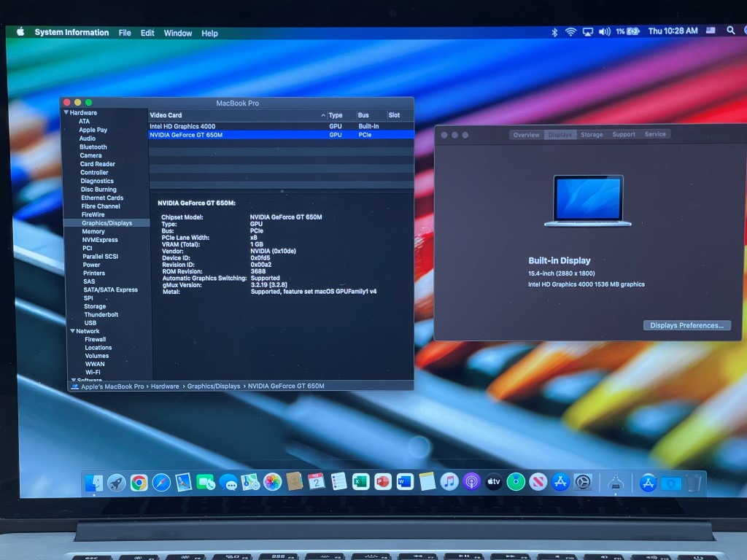Open FaceTime from the dock
Screen dimensions: 747x560
(x=206, y=483)
